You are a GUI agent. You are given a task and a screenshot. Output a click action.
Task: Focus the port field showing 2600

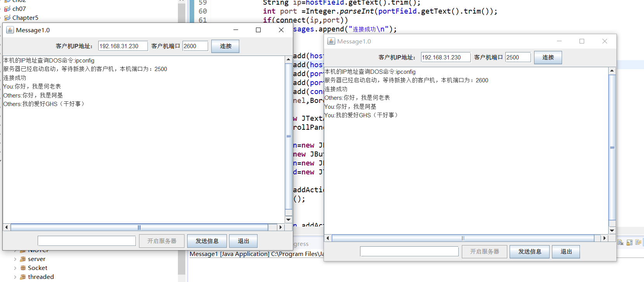coord(195,46)
